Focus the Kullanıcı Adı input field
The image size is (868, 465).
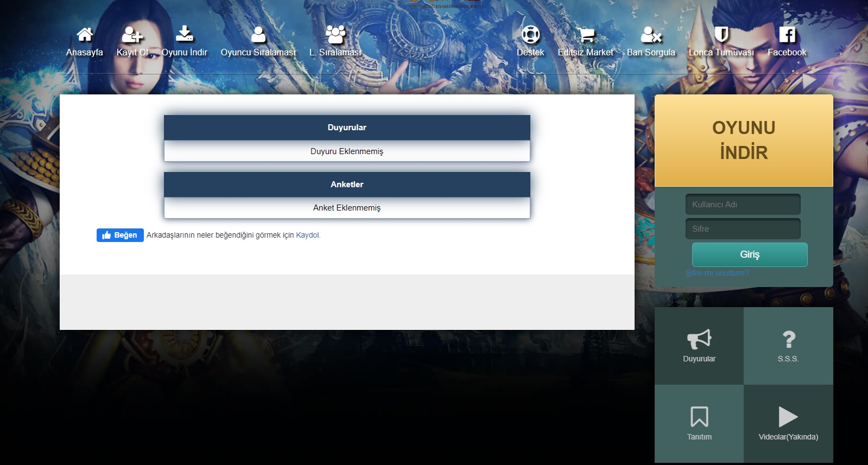(x=743, y=205)
